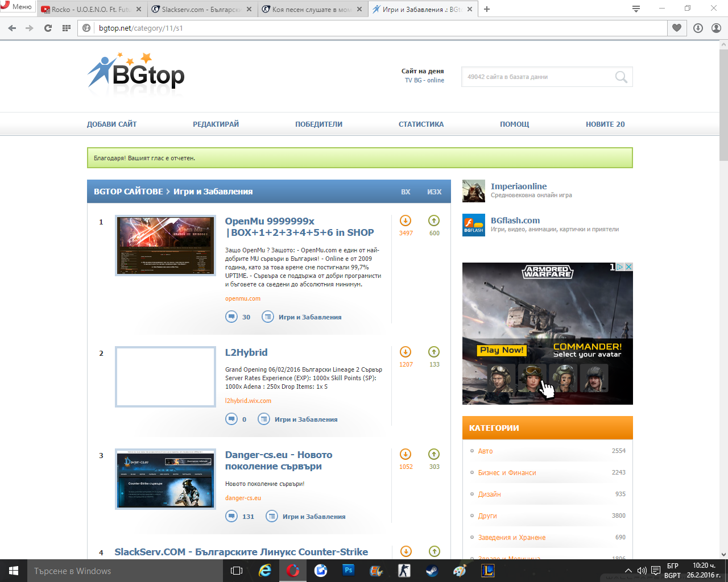Image resolution: width=728 pixels, height=582 pixels.
Task: Open the 'OpenMu 9999999x' title link
Action: coord(299,227)
